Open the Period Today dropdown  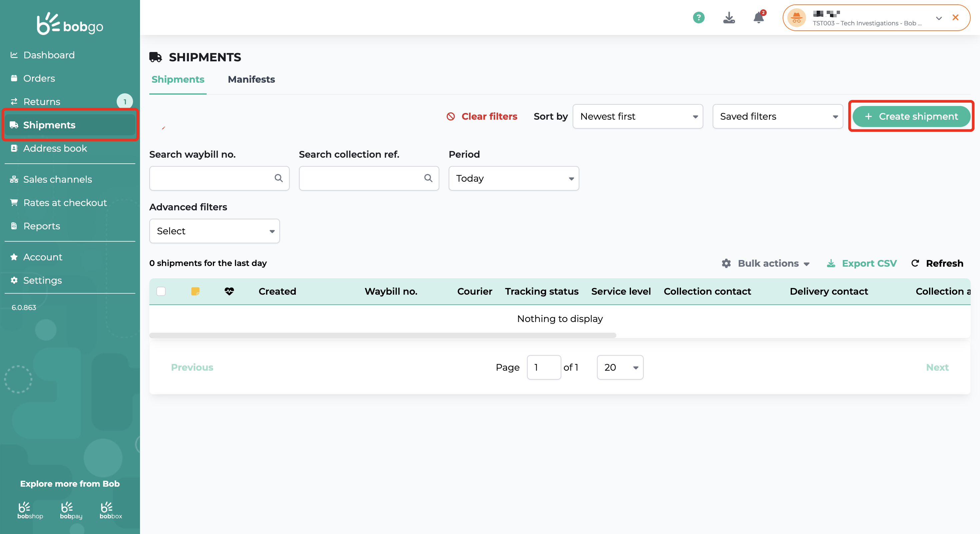click(x=514, y=178)
